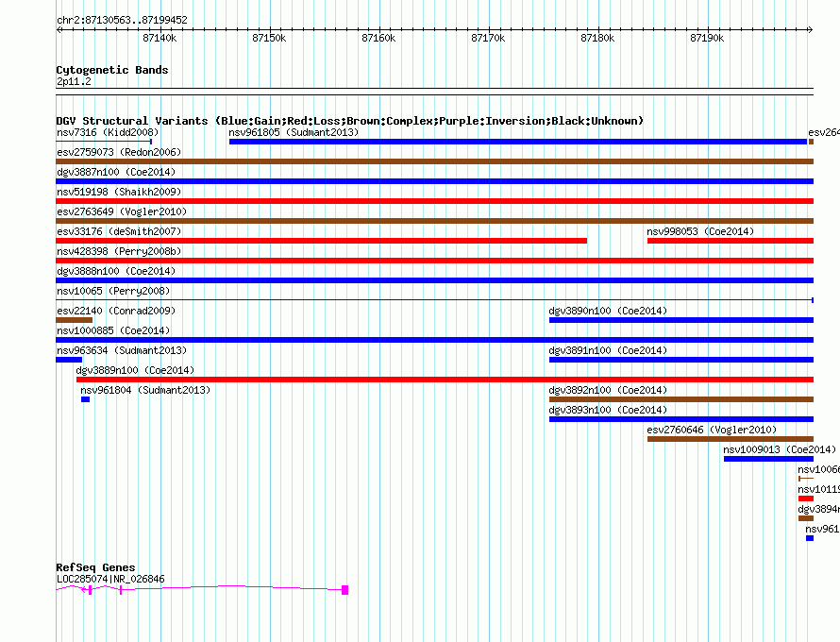Click the dgv3887n100 (Coe2014) variant label
840x642 pixels.
116,172
